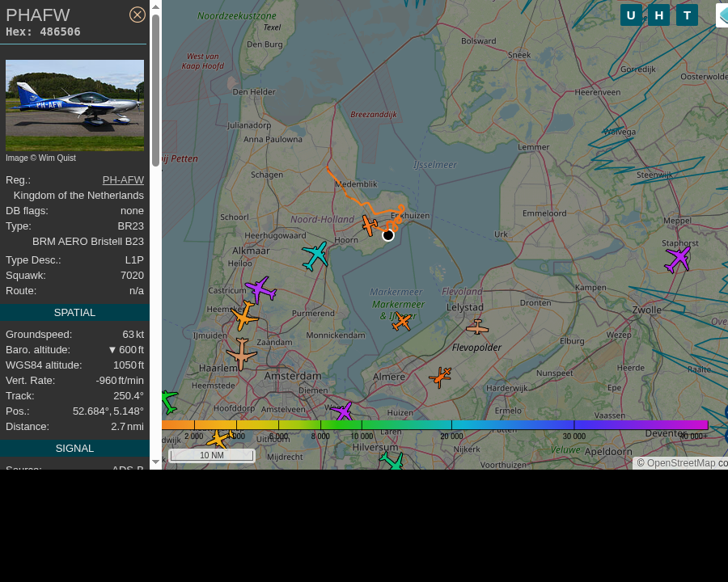Click the Squawk value 7020
The width and height of the screenshot is (728, 582).
tap(132, 275)
